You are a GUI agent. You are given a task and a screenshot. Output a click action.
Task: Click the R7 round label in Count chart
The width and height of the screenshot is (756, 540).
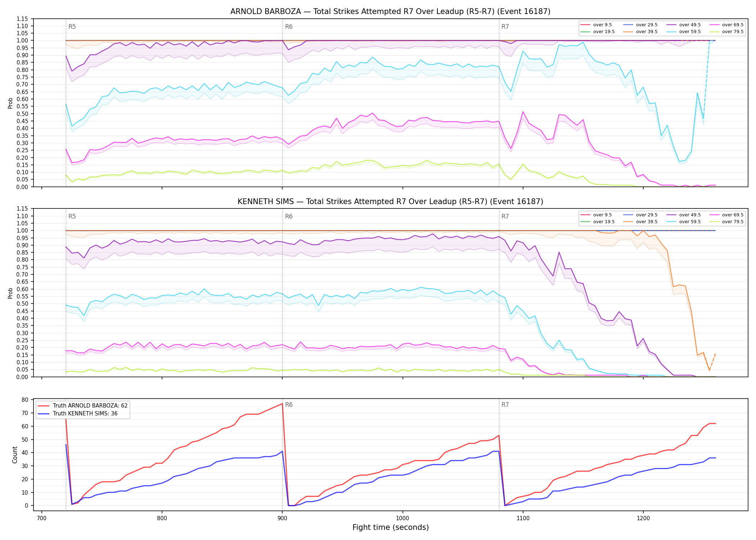(505, 405)
